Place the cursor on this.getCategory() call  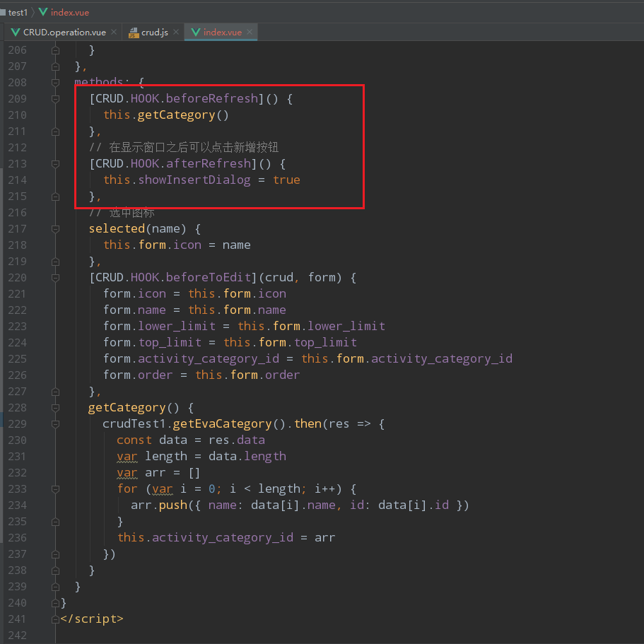coord(166,115)
